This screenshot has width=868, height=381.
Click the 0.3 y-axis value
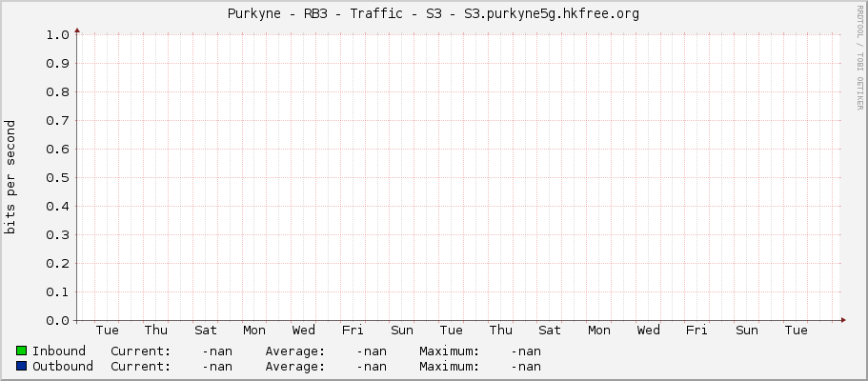[57, 235]
